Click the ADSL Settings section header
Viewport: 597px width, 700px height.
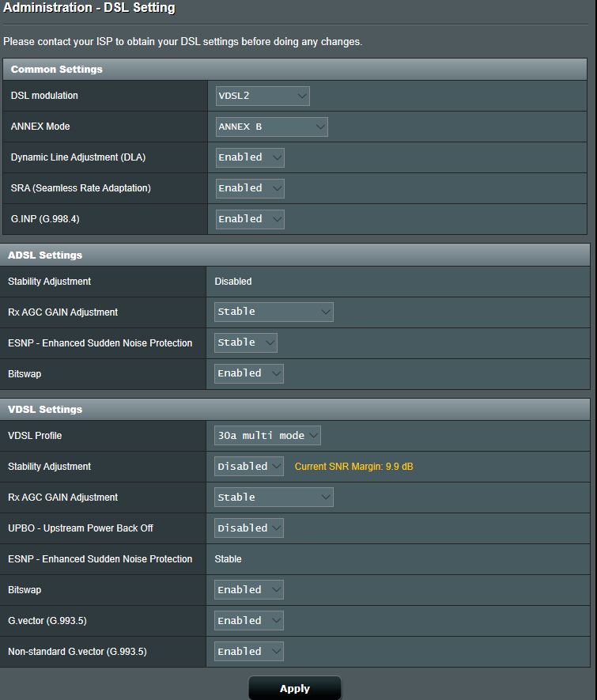point(45,255)
